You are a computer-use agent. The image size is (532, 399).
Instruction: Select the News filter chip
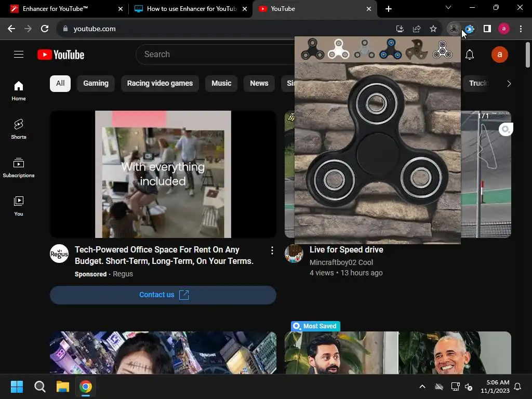[x=259, y=84]
